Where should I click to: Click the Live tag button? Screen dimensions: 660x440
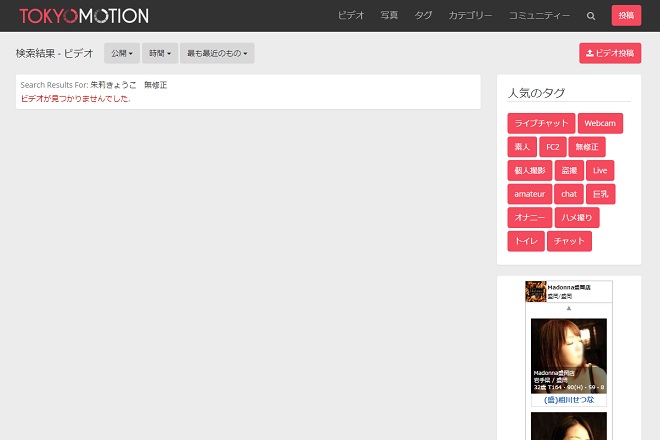coord(600,170)
